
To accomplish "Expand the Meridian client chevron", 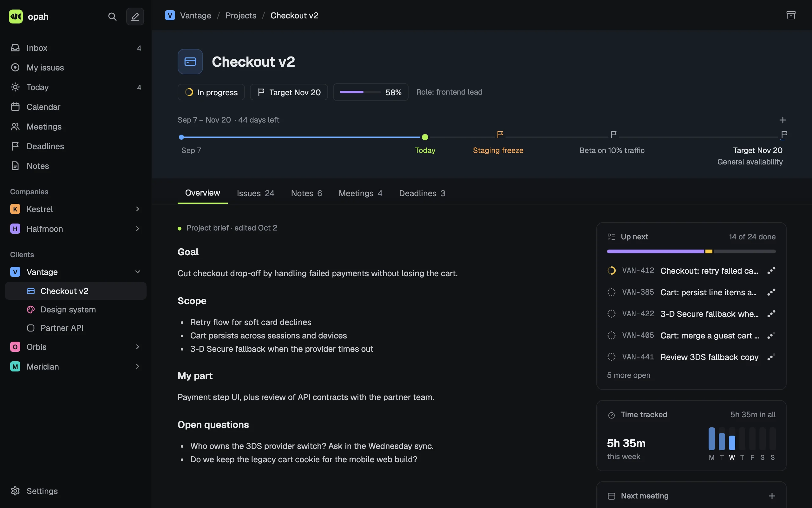I will [x=137, y=366].
